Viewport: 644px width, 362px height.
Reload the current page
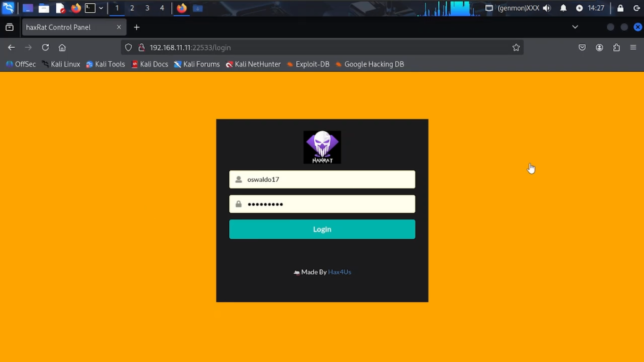coord(45,48)
